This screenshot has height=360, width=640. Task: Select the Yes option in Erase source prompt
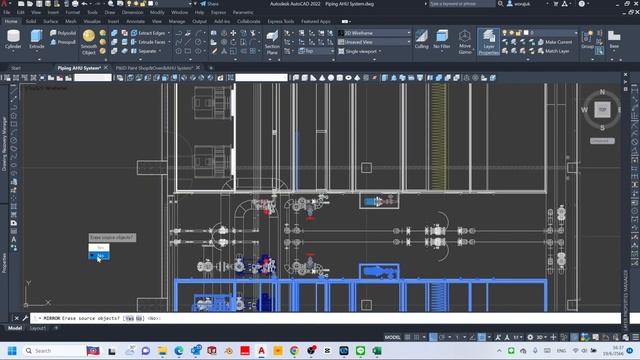coord(99,247)
